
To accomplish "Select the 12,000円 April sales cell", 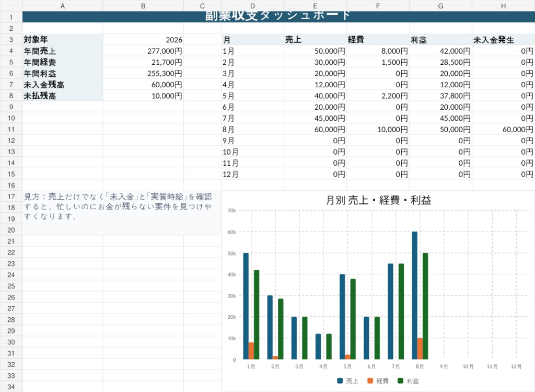I will pyautogui.click(x=315, y=85).
